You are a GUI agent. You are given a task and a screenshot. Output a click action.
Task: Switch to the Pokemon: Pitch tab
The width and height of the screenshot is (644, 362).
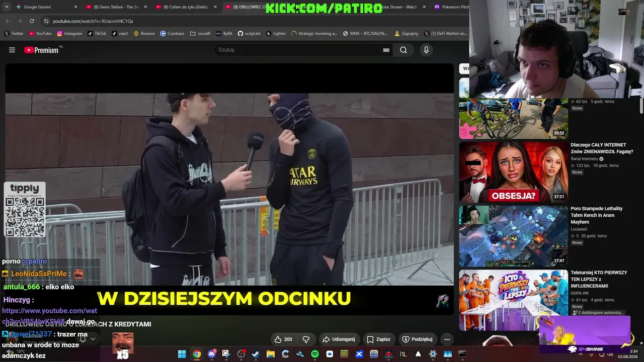coord(451,7)
